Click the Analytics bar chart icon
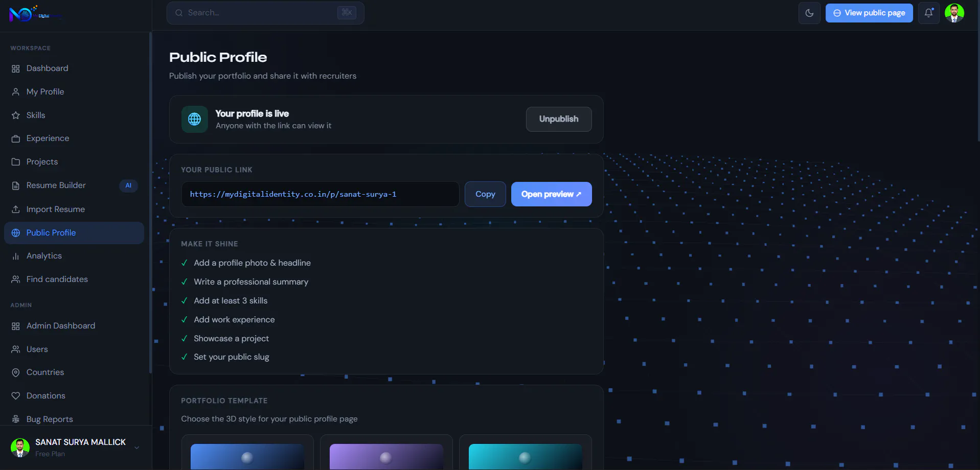The height and width of the screenshot is (470, 980). [16, 256]
